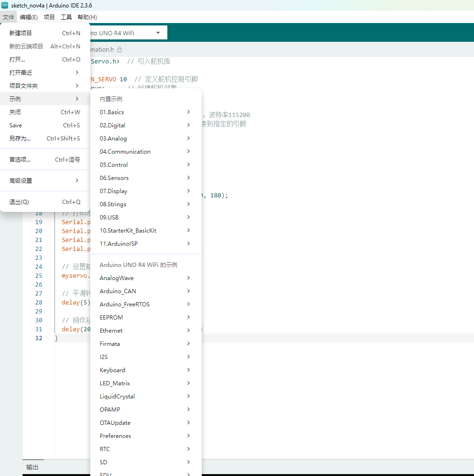
Task: Open the 编辑(E) menu
Action: tap(29, 17)
